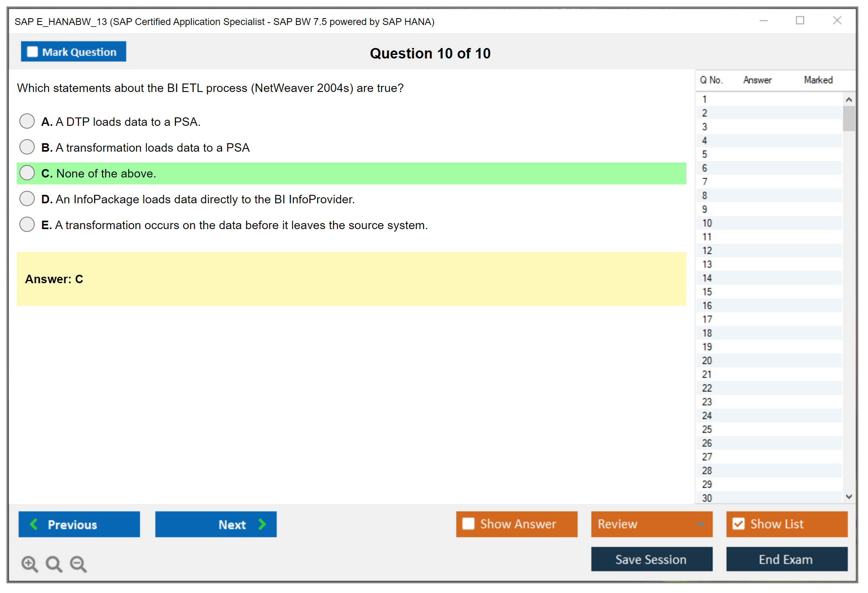Viewport: 868px width, 593px height.
Task: Uncheck the Show List checkbox
Action: [x=738, y=524]
